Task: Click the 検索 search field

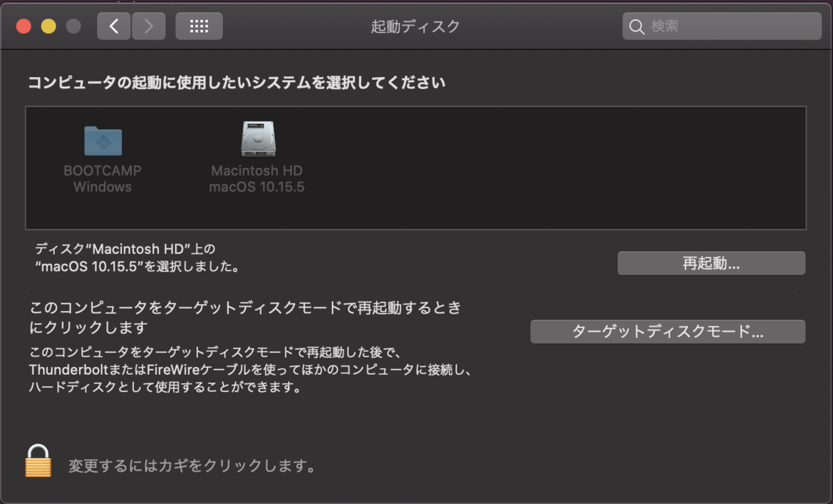Action: click(722, 26)
